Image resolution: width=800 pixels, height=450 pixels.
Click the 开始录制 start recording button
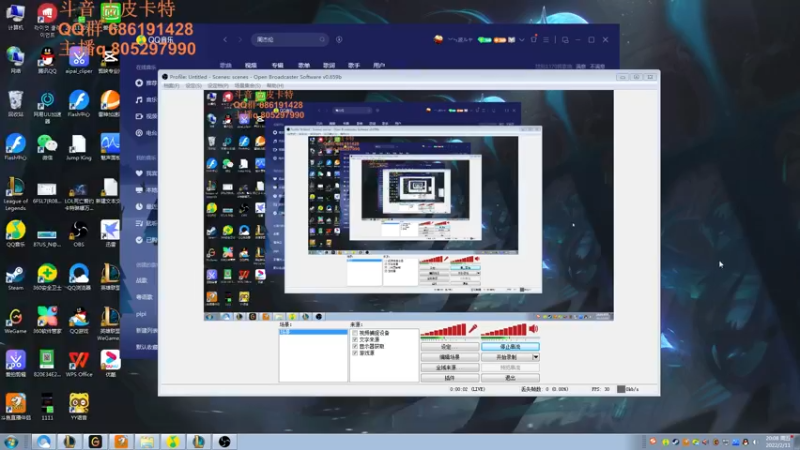click(x=507, y=357)
